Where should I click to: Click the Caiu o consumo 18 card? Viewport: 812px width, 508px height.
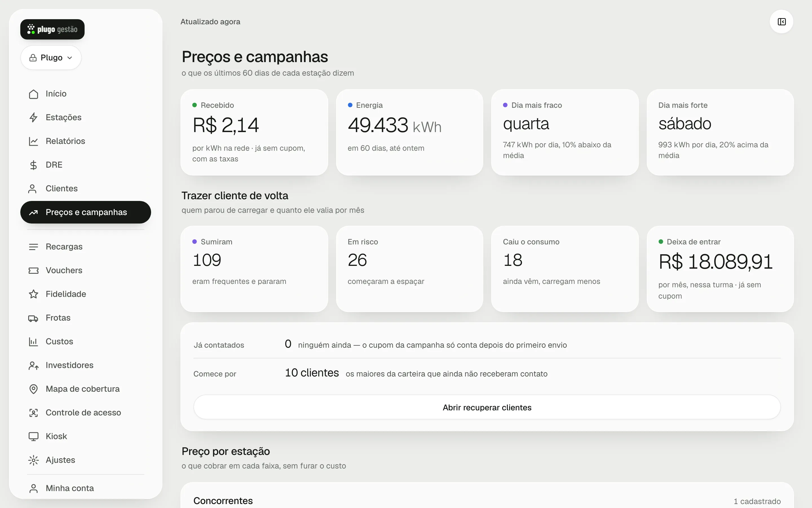coord(565,269)
